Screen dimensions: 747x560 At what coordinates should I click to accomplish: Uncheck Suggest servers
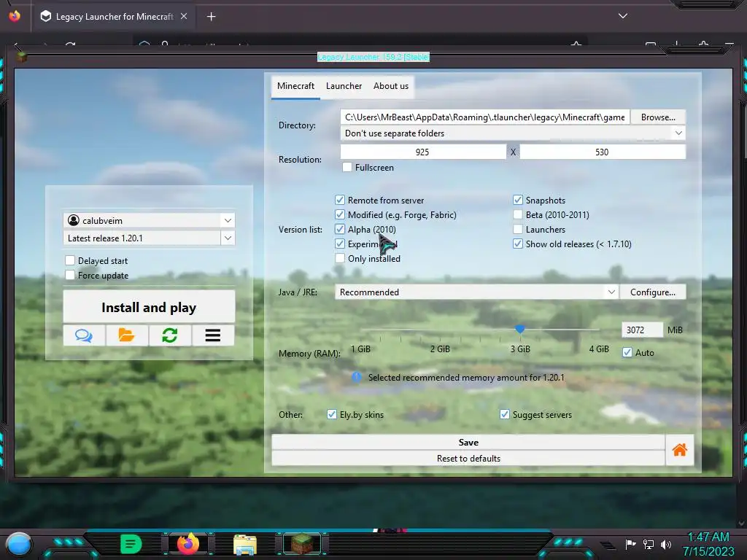tap(505, 414)
